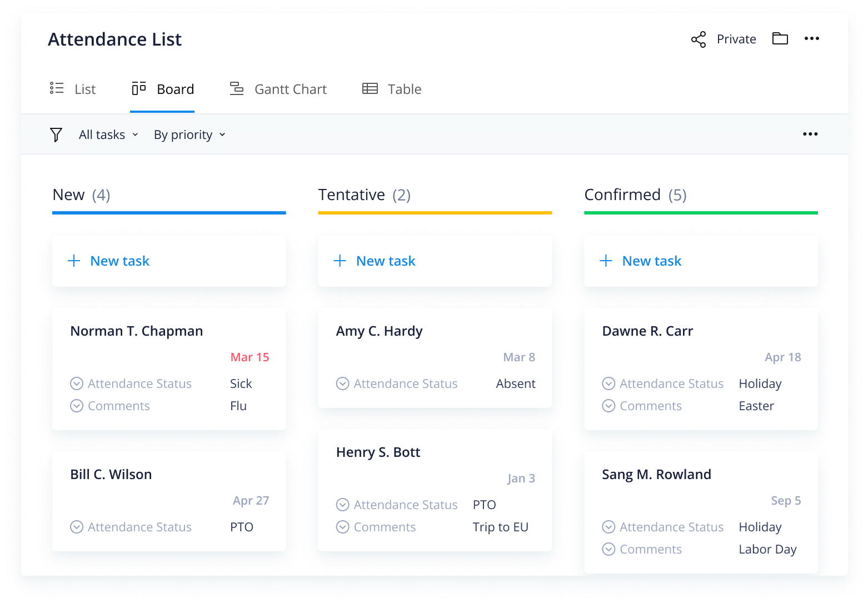
Task: Click Attendance Status chevron icon on Dawne R. Carr card
Action: (609, 383)
